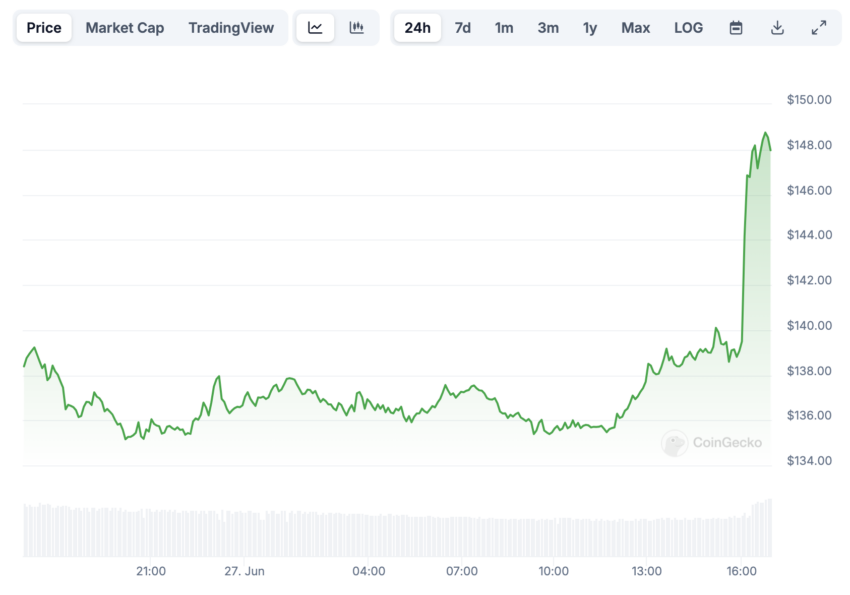This screenshot has width=850, height=595.
Task: Open the TradingView tab
Action: 231,28
